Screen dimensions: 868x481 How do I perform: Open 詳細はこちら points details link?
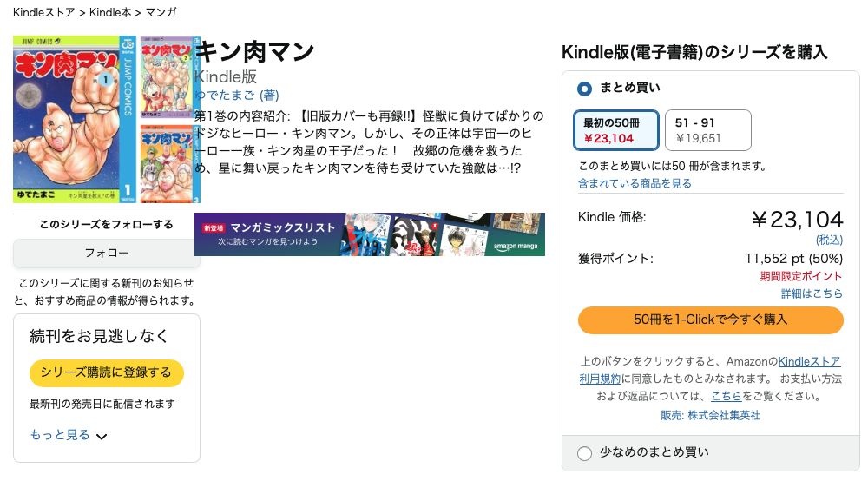click(812, 293)
